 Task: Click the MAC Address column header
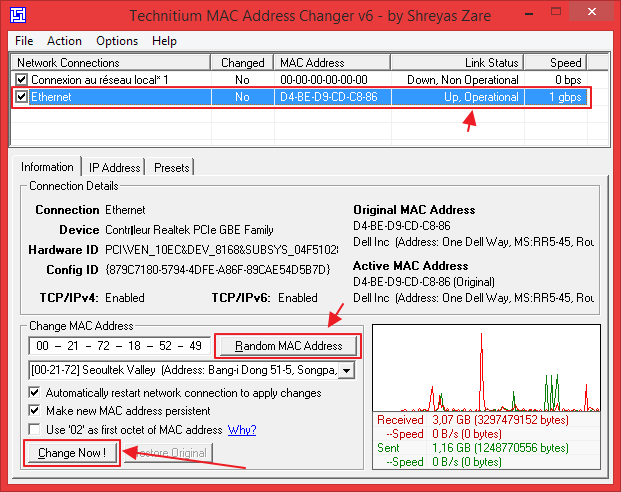332,63
